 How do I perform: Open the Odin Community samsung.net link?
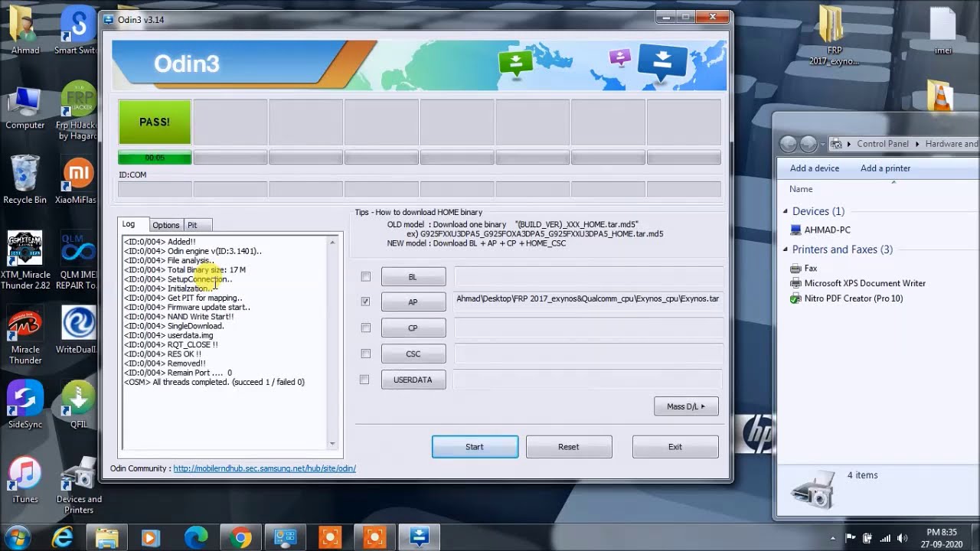[x=264, y=468]
